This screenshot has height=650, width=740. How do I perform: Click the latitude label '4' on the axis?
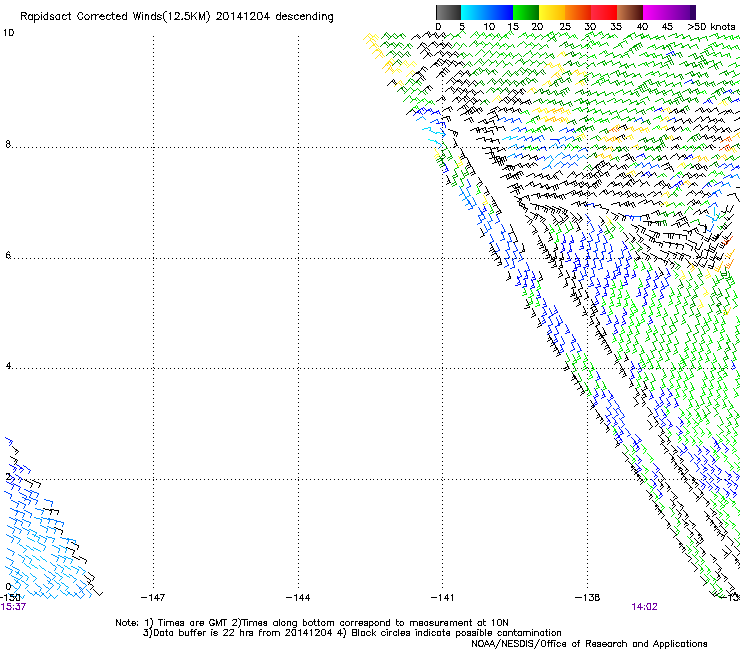pos(8,366)
